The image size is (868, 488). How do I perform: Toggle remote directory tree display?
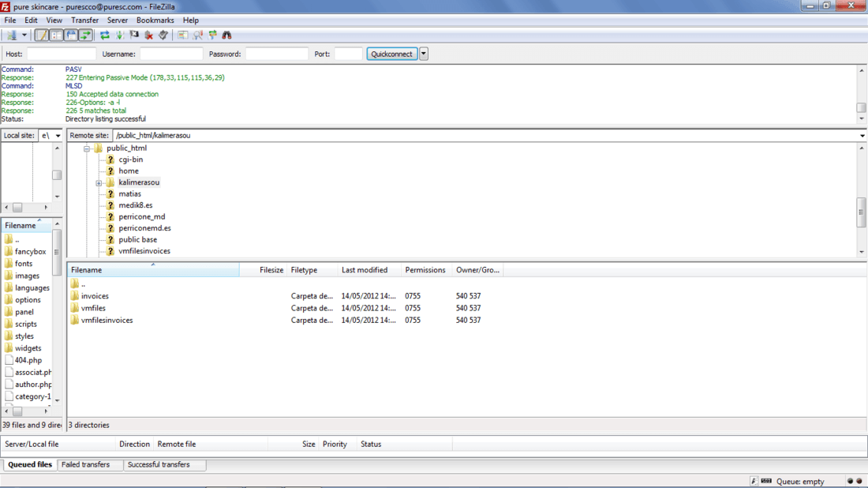[71, 36]
